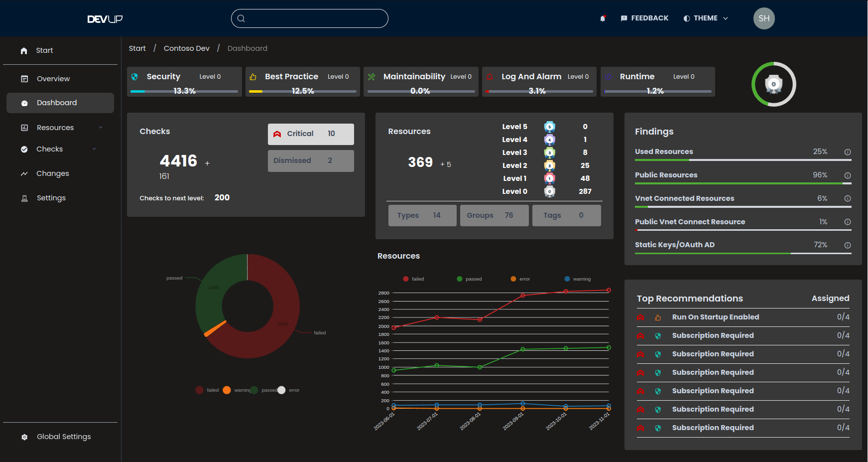Click the Level 0 badge icon
The image size is (868, 462).
pyautogui.click(x=550, y=191)
